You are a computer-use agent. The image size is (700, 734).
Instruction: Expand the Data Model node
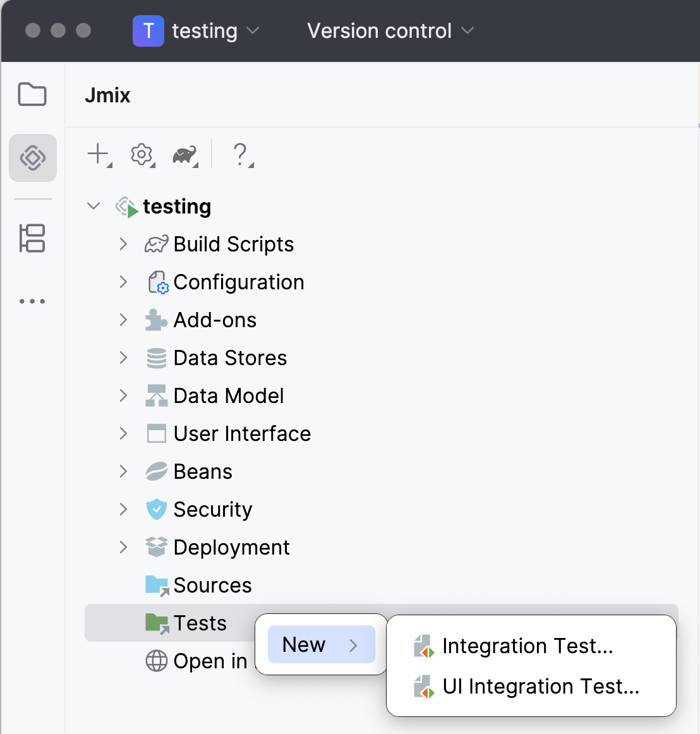point(124,395)
